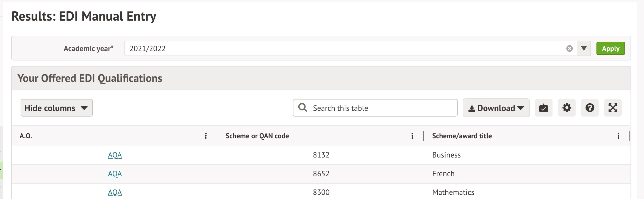Image resolution: width=644 pixels, height=199 pixels.
Task: Click the briefcase checkmark icon in table toolbar
Action: coord(543,108)
